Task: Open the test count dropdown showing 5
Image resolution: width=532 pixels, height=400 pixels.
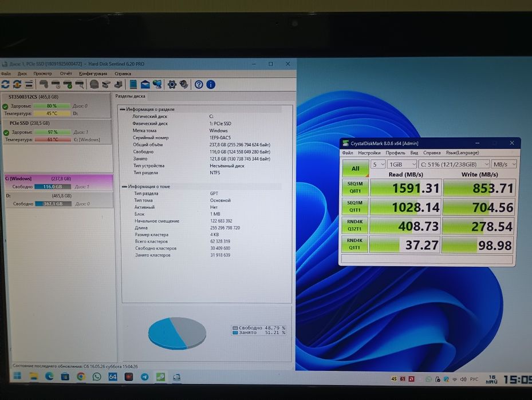Action: coord(378,164)
